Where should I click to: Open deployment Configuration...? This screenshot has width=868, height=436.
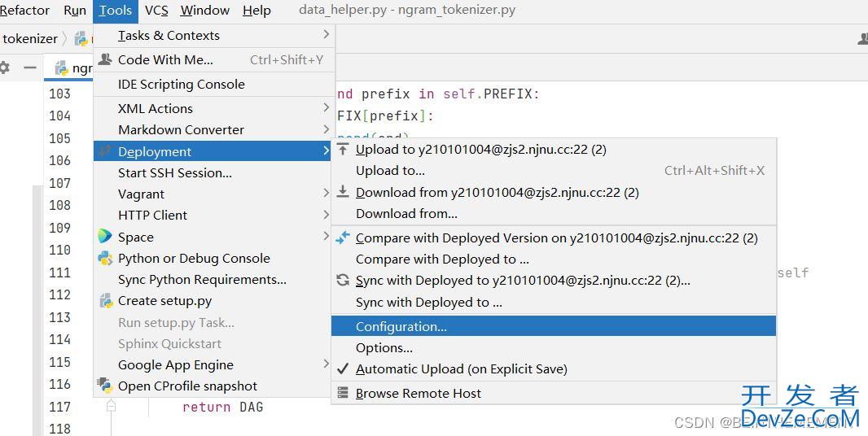pyautogui.click(x=554, y=326)
